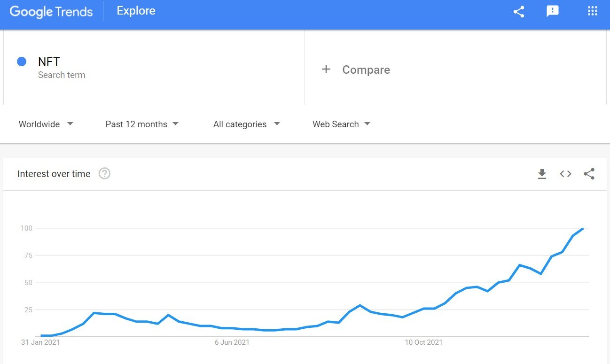Click the NFT search term field

coord(154,67)
